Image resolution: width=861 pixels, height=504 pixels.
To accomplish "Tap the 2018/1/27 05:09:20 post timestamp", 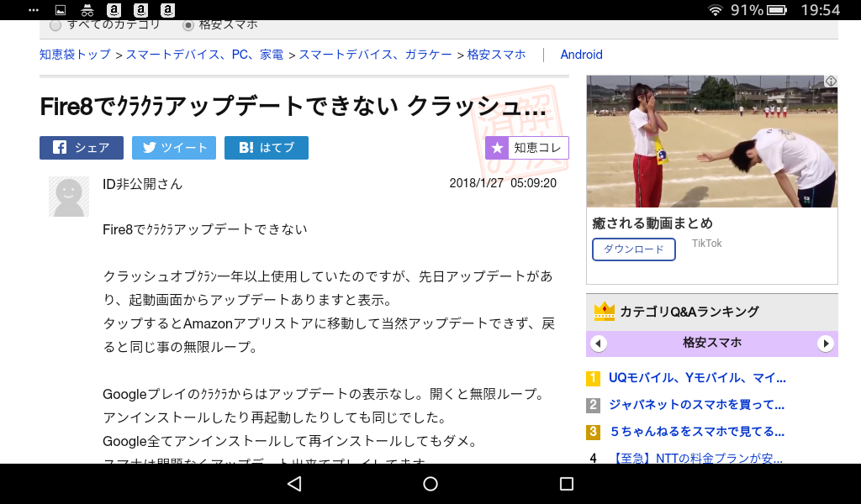I will point(503,183).
